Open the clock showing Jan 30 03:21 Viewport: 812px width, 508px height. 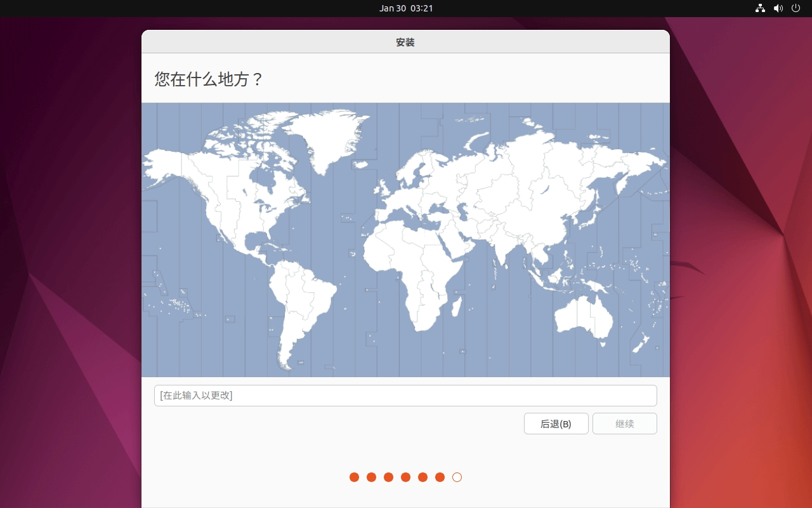click(406, 8)
